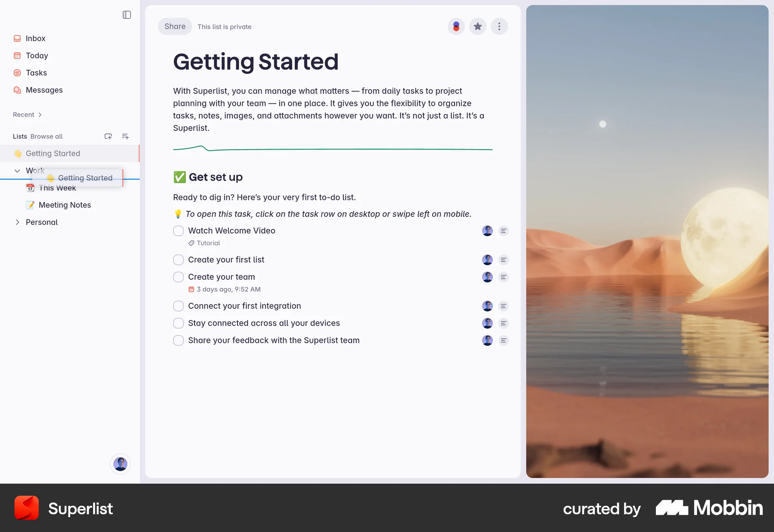Open Messages in the sidebar
Screen dimensions: 774x532
point(44,90)
